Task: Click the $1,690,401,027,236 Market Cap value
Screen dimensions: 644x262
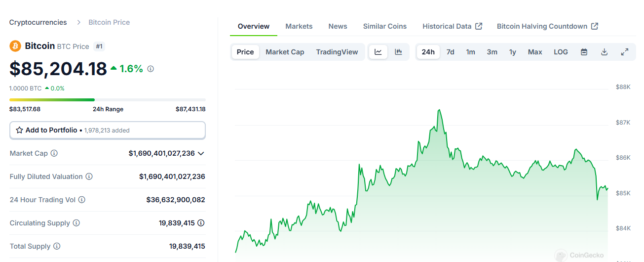Action: coord(162,153)
